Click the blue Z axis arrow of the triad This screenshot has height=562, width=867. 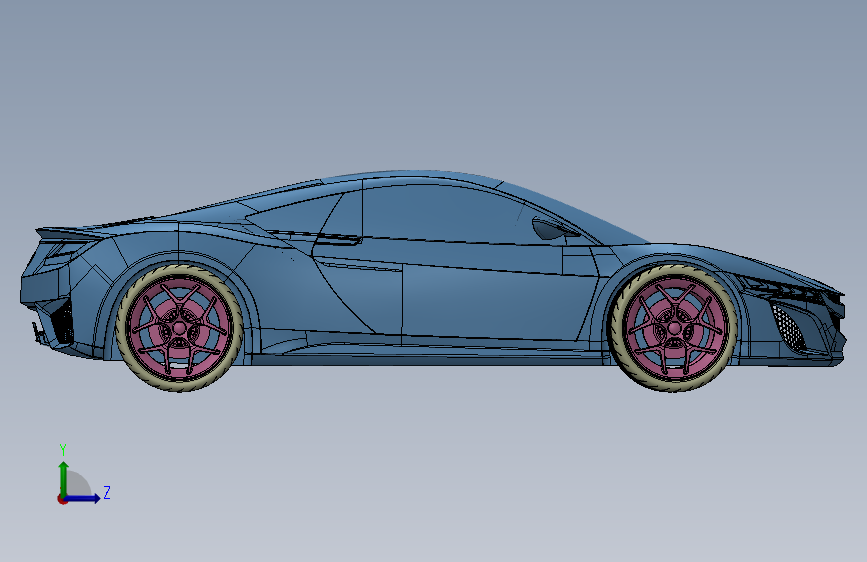click(x=83, y=498)
